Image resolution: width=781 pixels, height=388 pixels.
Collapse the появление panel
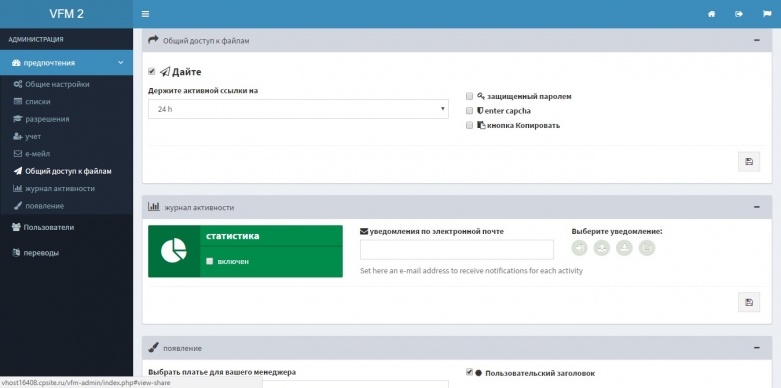[x=757, y=348]
